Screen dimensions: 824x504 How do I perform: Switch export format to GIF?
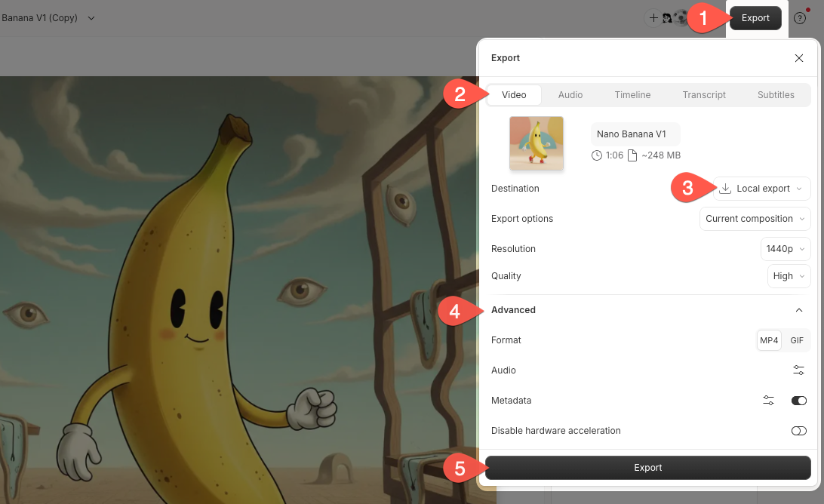796,340
